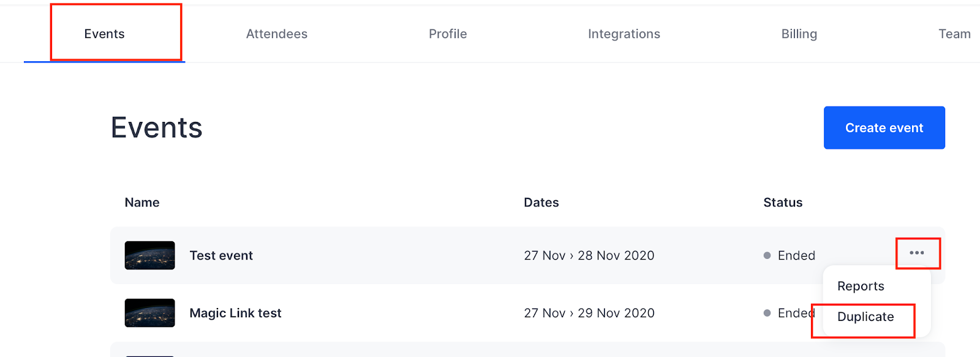Click the Test event thumbnail image
The image size is (980, 357).
[149, 255]
